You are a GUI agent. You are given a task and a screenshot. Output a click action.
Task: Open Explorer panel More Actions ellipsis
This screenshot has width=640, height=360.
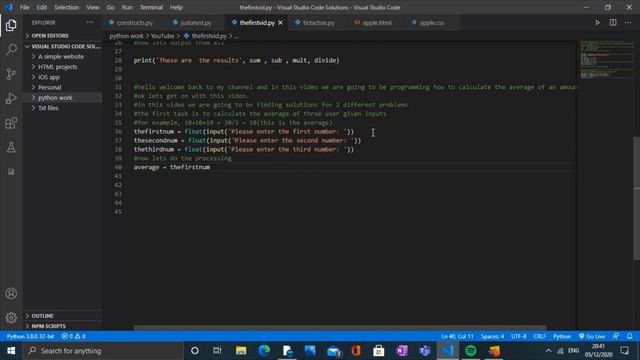coord(90,22)
